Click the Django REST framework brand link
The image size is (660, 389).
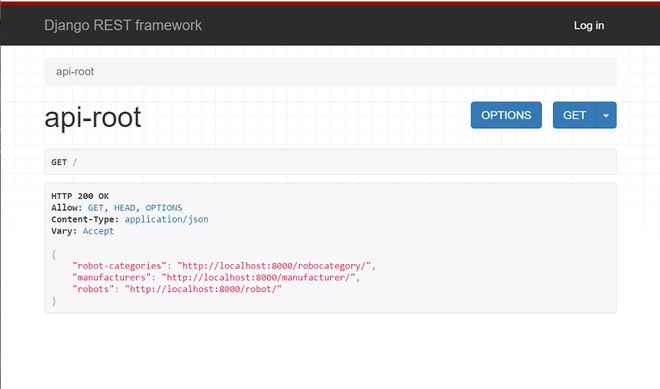[123, 25]
